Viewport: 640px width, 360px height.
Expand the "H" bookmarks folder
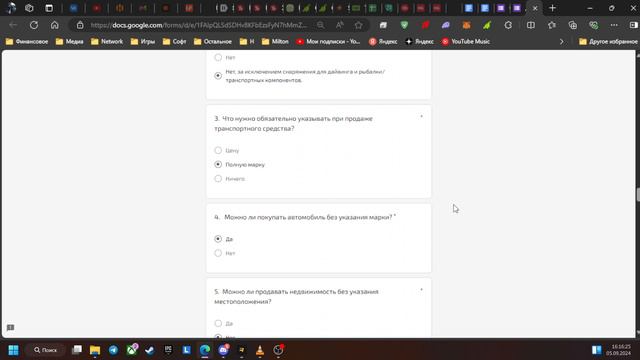coord(247,41)
